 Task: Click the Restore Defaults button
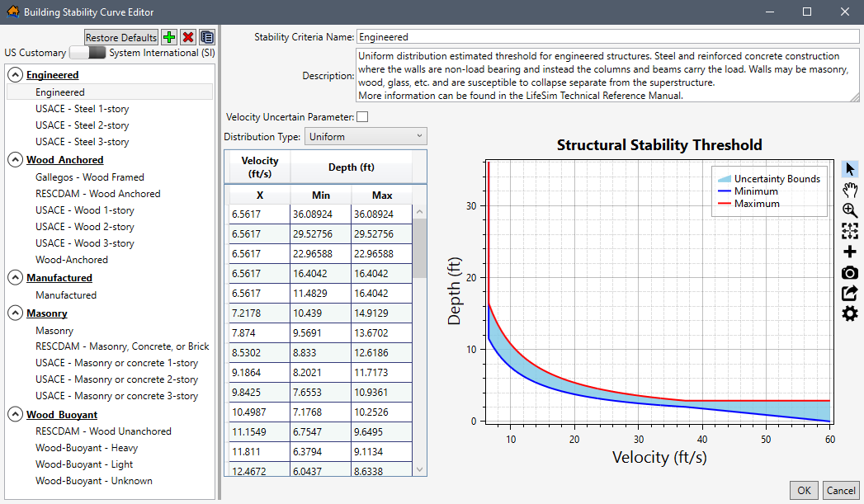click(x=120, y=36)
